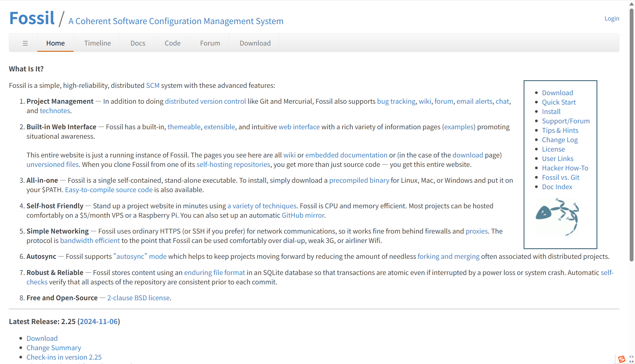
Task: Open the bug tracking link
Action: coord(396,101)
